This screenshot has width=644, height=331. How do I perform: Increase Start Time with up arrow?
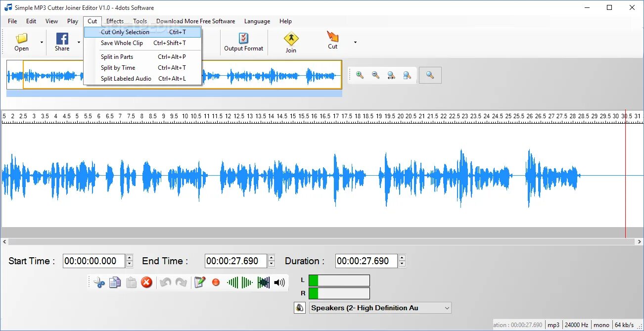click(x=130, y=258)
